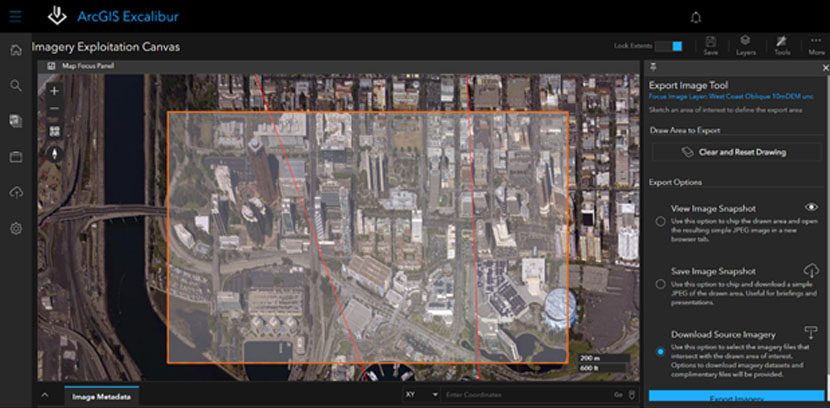Click Clear and Reset Drawing
Screen dimensions: 830x408
736,152
